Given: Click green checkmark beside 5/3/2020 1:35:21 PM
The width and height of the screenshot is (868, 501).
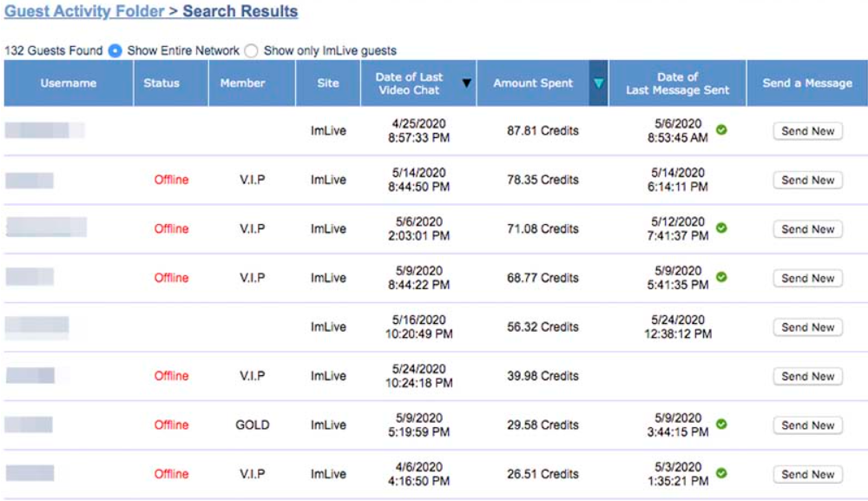Looking at the screenshot, I should click(x=721, y=472).
